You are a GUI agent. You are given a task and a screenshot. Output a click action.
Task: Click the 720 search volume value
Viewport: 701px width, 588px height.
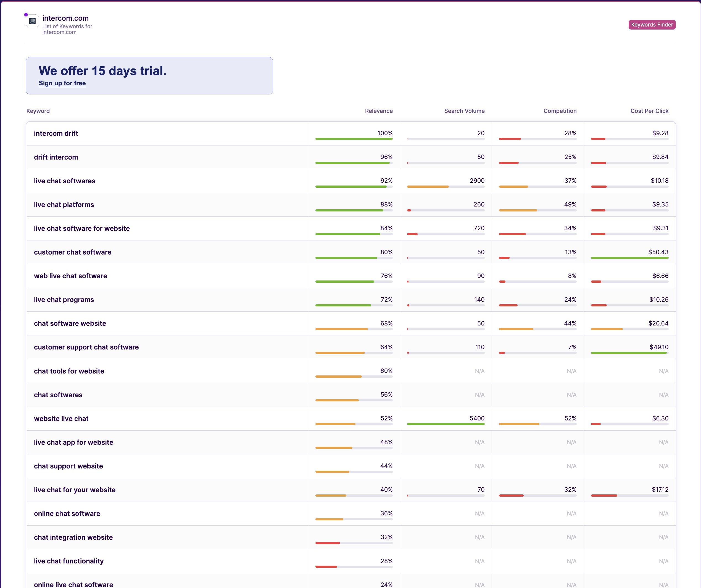tap(479, 228)
